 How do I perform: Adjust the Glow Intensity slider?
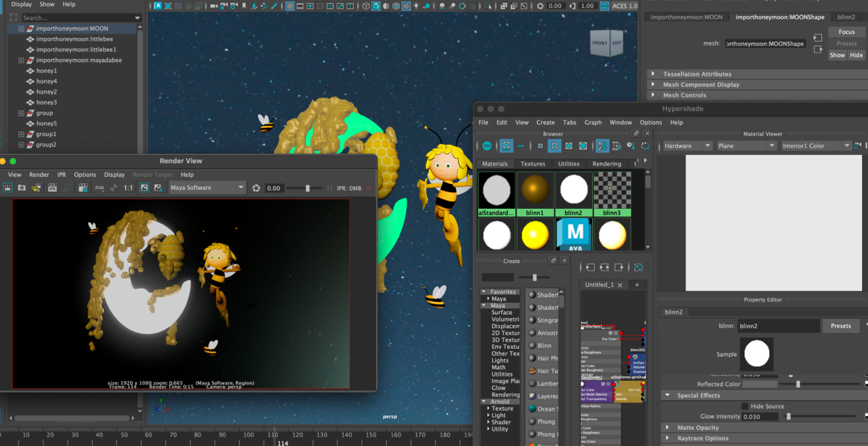[x=789, y=417]
